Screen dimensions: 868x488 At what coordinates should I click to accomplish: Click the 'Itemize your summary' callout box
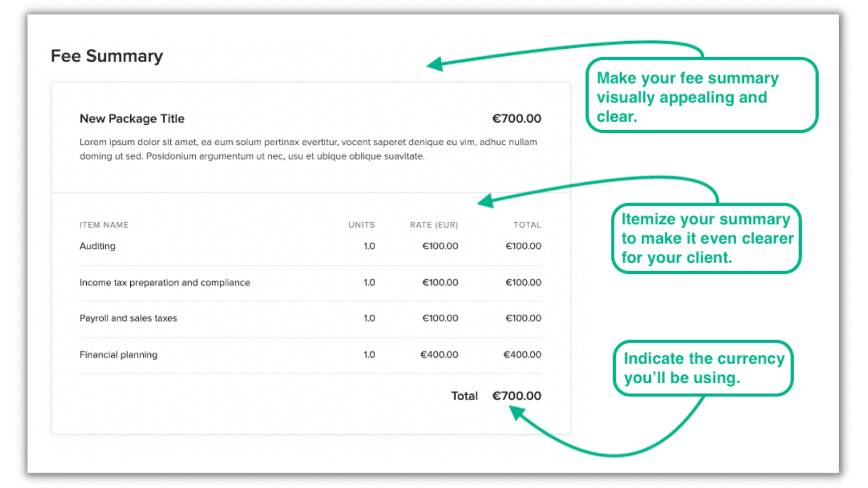pos(706,238)
